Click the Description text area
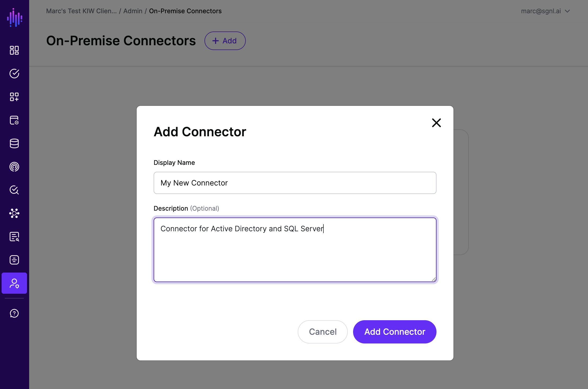This screenshot has height=389, width=588. (295, 250)
